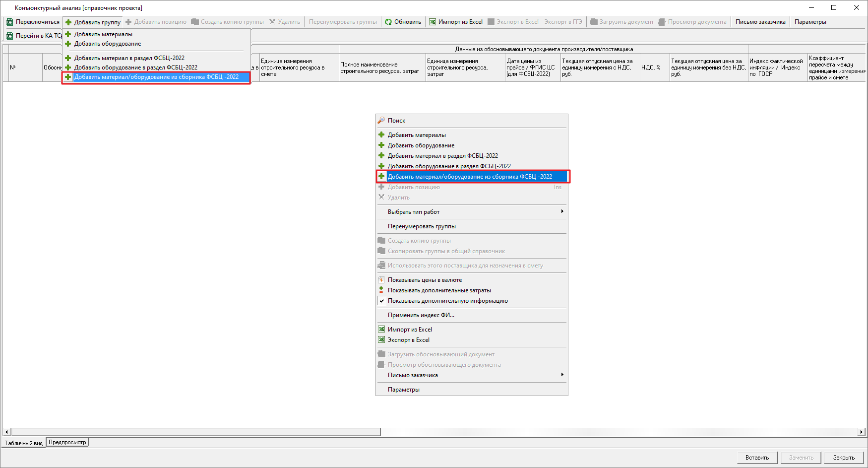Select Добавить оборудование in the dropdown list

click(108, 44)
